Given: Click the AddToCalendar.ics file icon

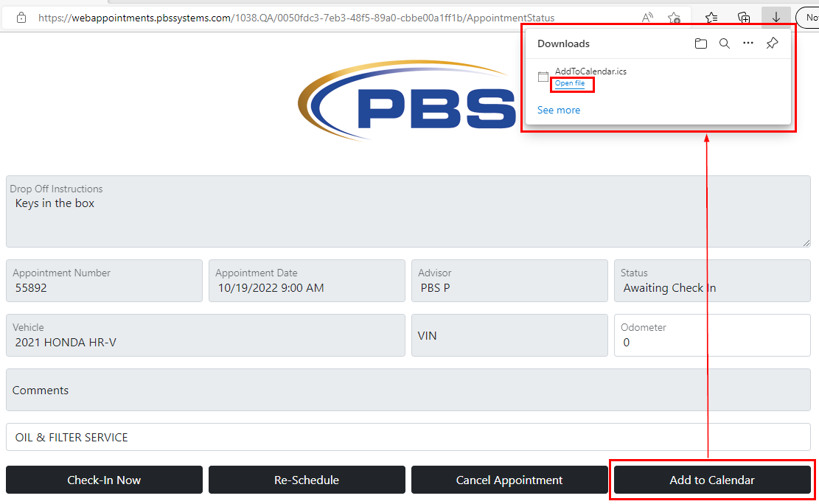Looking at the screenshot, I should click(x=543, y=77).
